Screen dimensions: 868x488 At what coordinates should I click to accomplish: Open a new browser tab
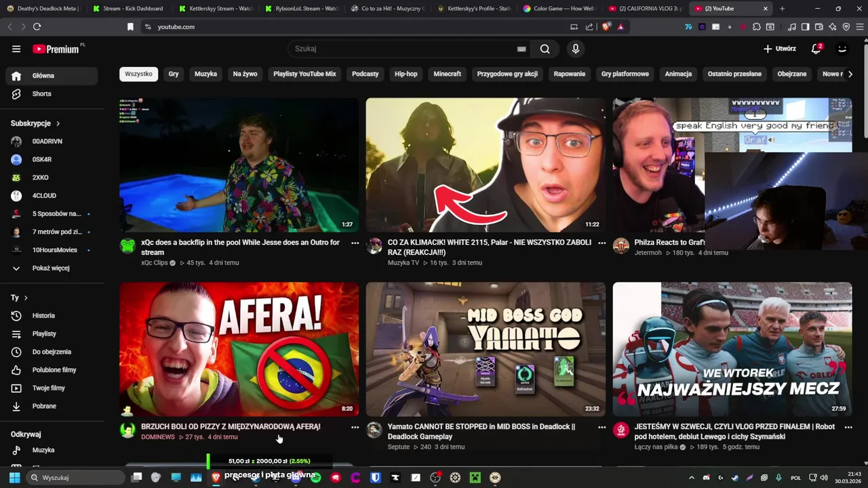click(x=782, y=9)
